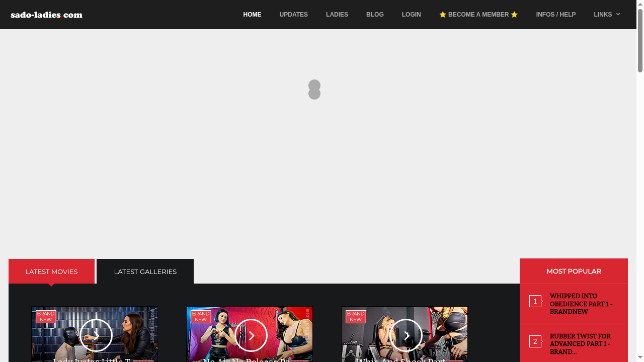Click the circular arrow icon on middle movie thumbnail
Screen dimensions: 644x362
(x=251, y=335)
